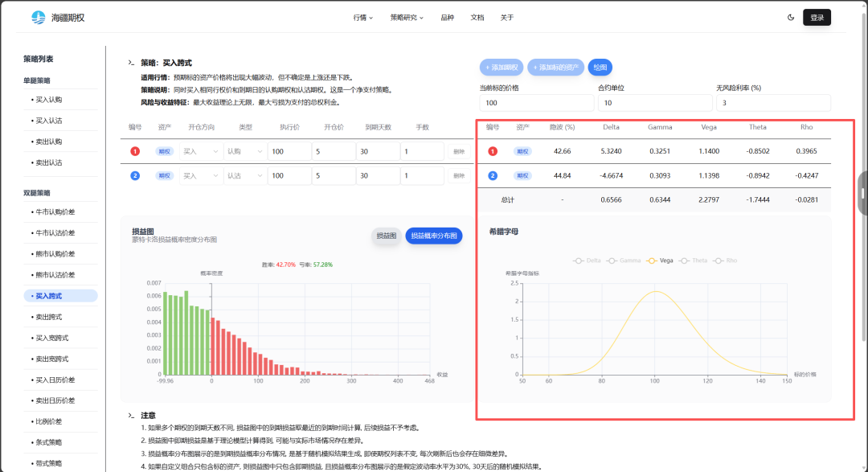Click the 海疆期权 logo icon
The image size is (868, 472).
38,17
